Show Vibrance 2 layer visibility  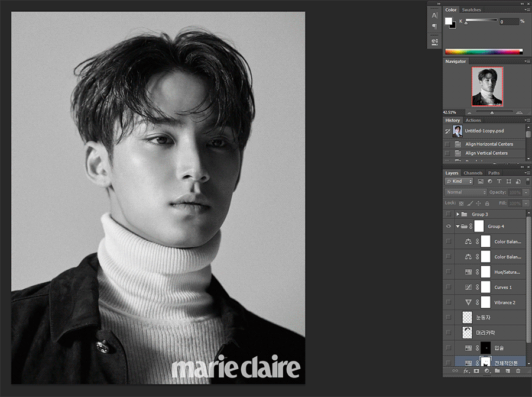(x=449, y=302)
